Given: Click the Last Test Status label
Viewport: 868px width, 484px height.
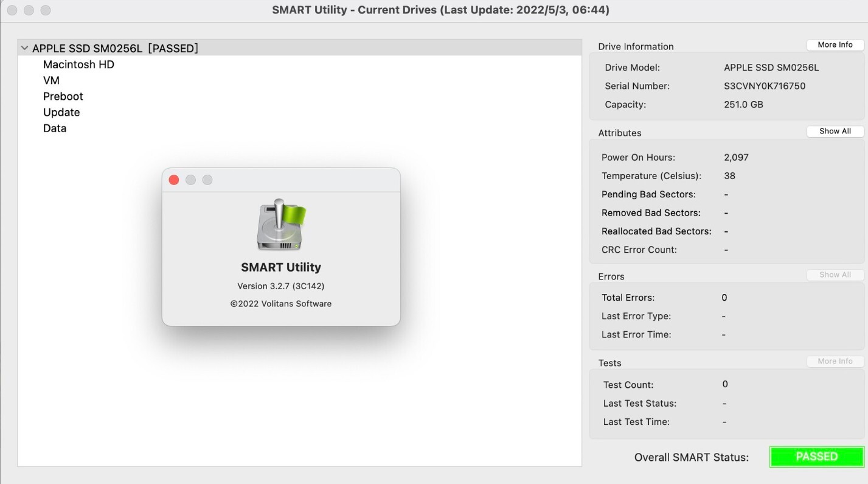Looking at the screenshot, I should tap(640, 404).
